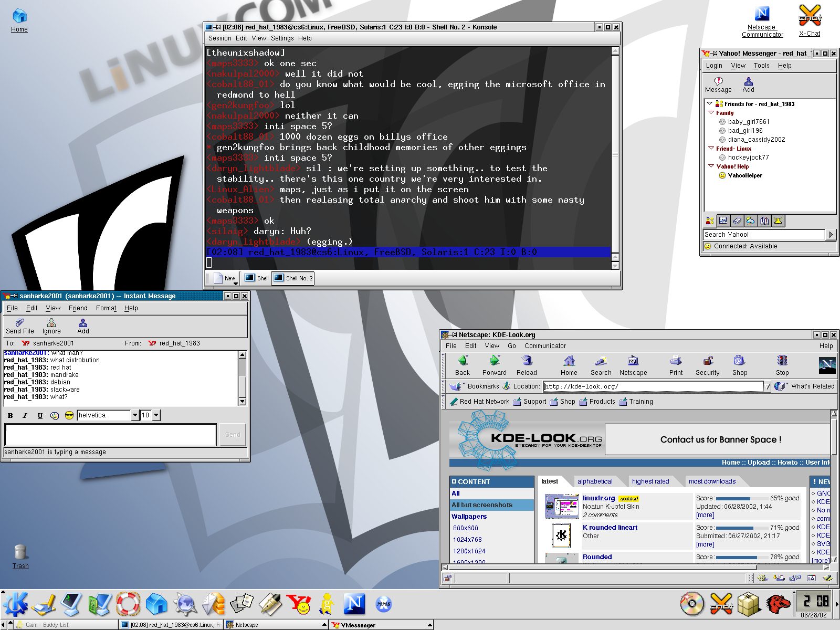Click the Ignore icon in the Instant Message window
The image size is (840, 630).
(x=51, y=326)
